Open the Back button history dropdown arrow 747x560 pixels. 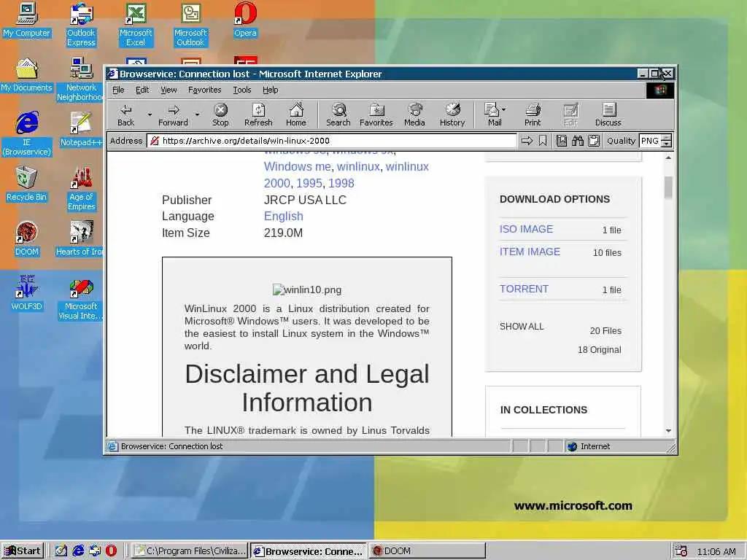coord(150,114)
